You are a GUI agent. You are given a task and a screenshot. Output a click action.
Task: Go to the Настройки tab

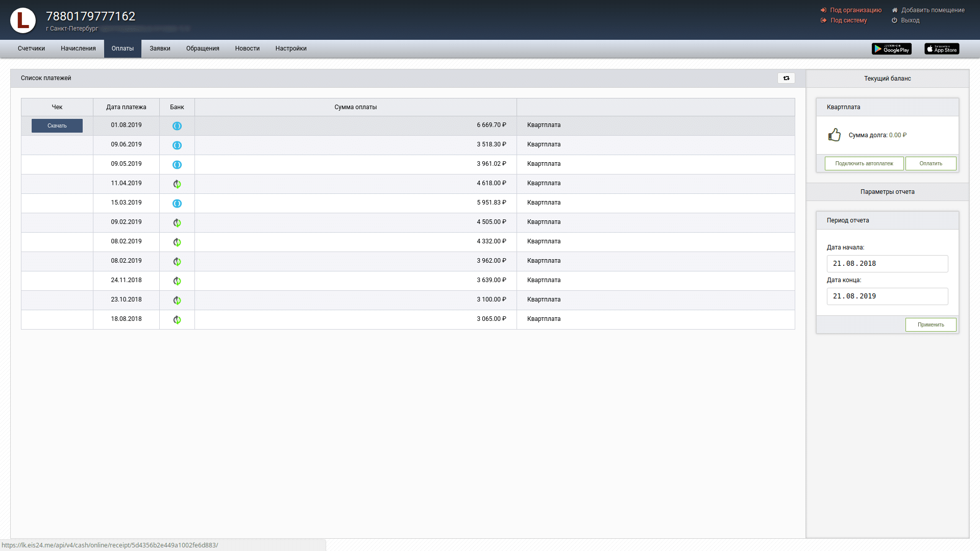point(291,48)
